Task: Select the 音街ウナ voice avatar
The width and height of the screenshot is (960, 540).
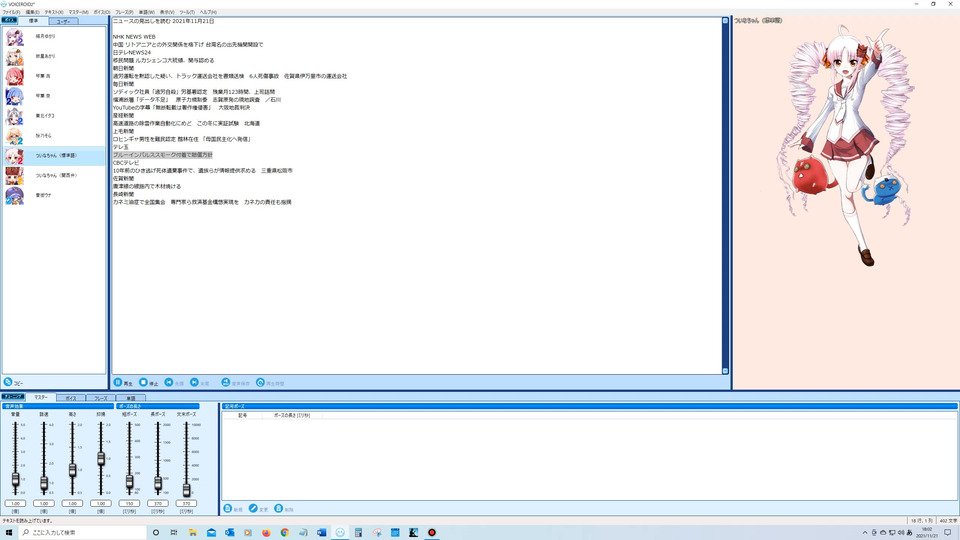Action: coord(15,195)
